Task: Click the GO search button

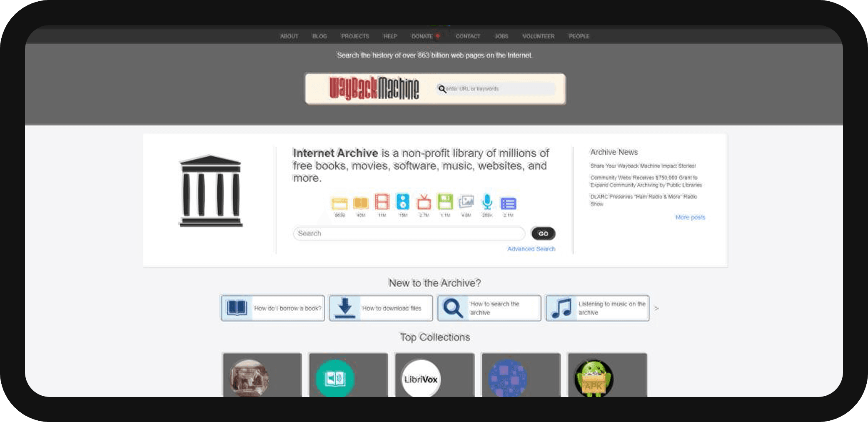Action: pyautogui.click(x=543, y=234)
